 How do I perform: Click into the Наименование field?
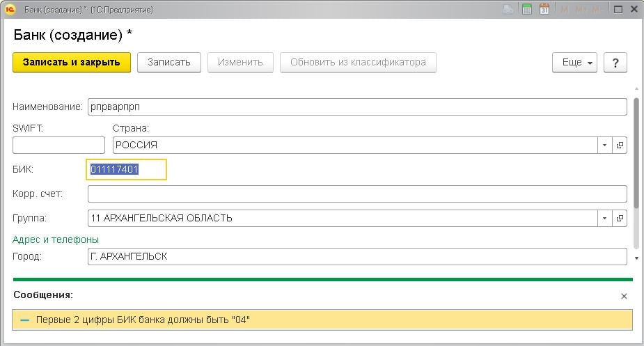pos(357,107)
